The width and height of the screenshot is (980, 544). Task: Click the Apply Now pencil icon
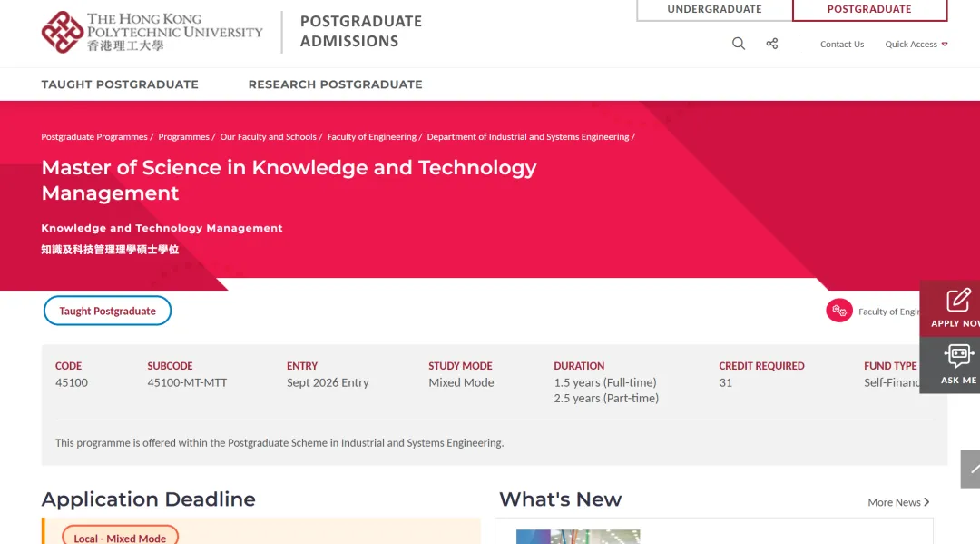pyautogui.click(x=956, y=302)
